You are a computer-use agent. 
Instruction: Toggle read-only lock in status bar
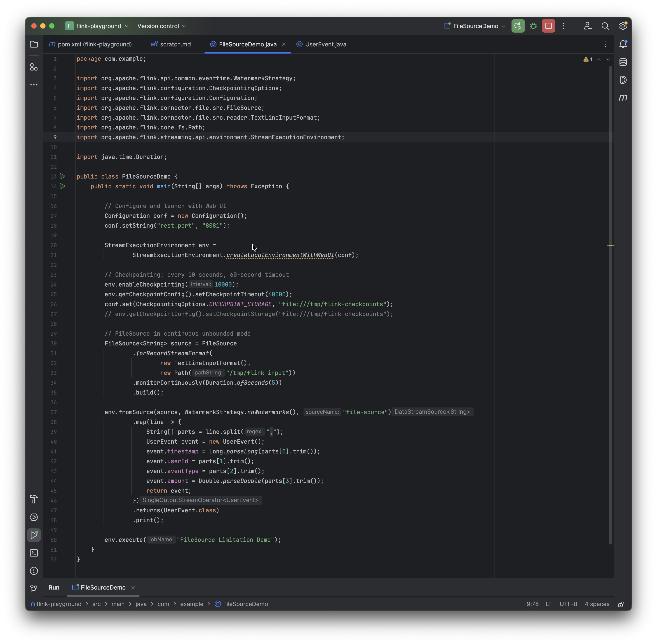tap(621, 604)
